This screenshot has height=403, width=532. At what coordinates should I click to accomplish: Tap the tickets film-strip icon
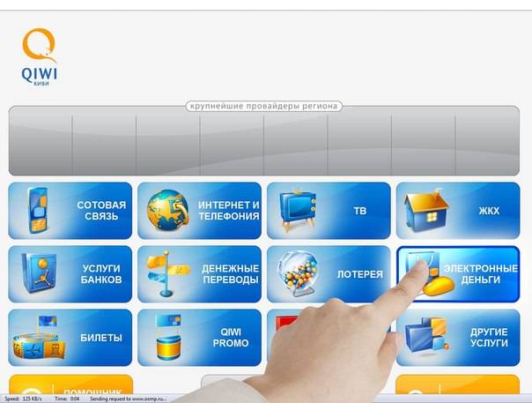click(39, 338)
